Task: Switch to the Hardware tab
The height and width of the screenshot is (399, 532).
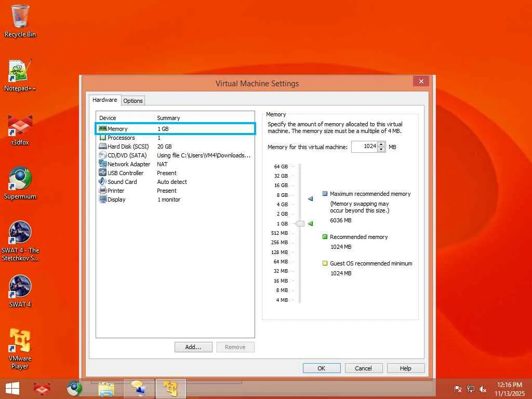Action: (x=104, y=100)
